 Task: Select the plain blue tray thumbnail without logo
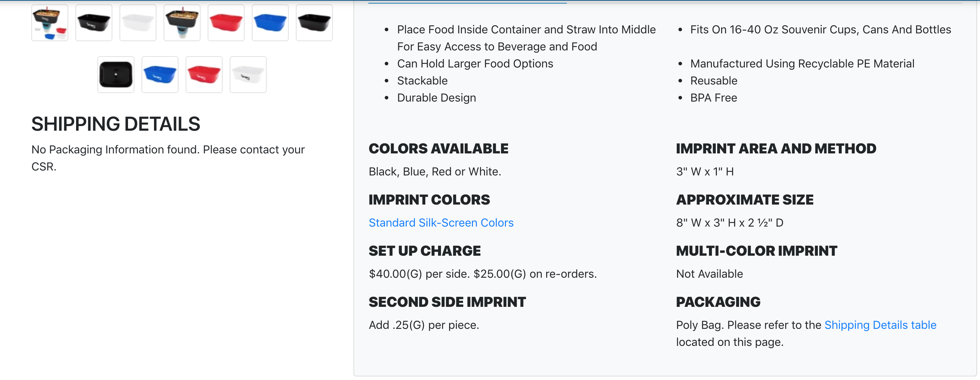[x=270, y=23]
